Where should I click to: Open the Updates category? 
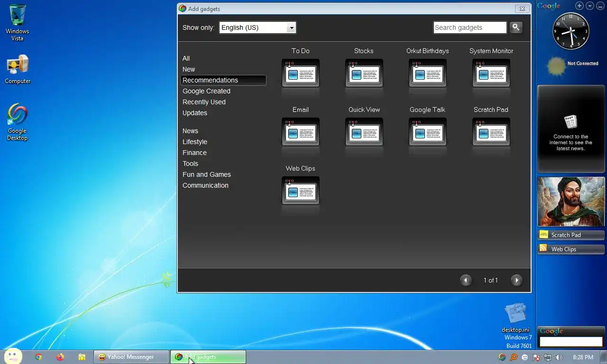click(195, 113)
